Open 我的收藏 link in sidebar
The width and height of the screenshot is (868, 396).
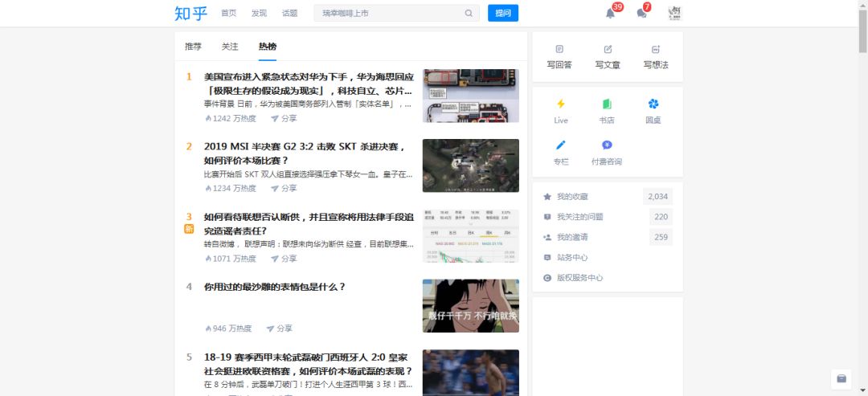[x=572, y=196]
